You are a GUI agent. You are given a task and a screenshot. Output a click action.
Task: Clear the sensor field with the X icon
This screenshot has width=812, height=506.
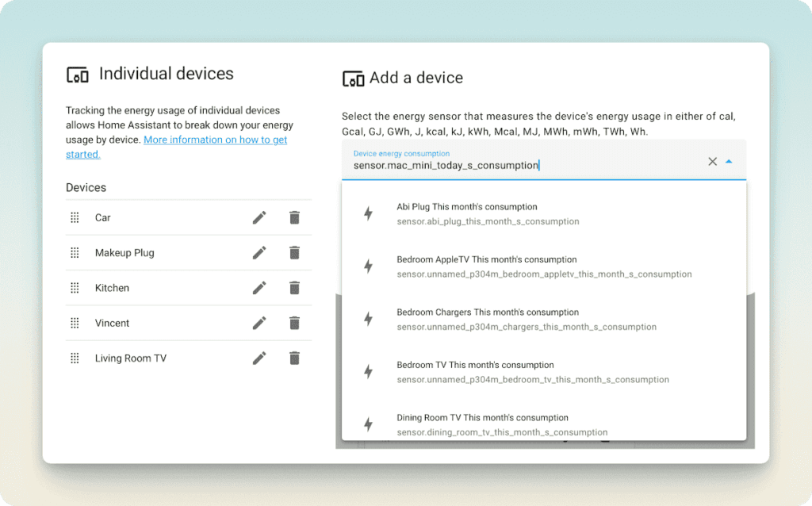(712, 161)
